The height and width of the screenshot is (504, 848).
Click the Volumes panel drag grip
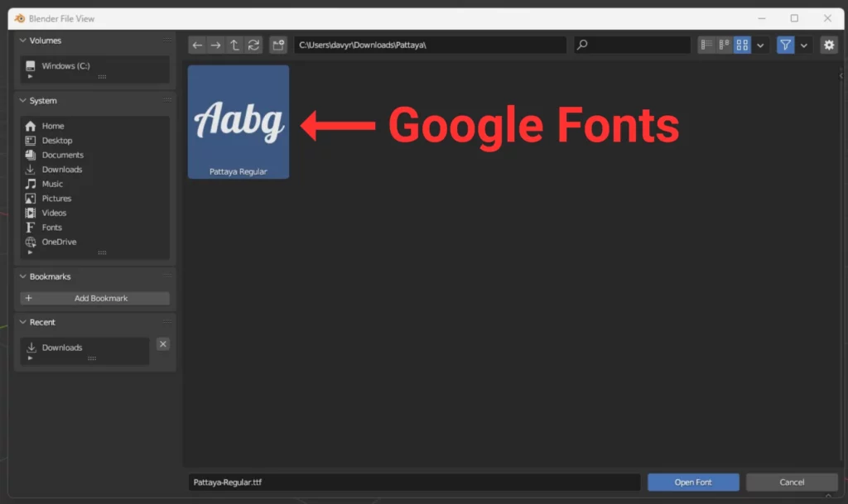pyautogui.click(x=167, y=41)
